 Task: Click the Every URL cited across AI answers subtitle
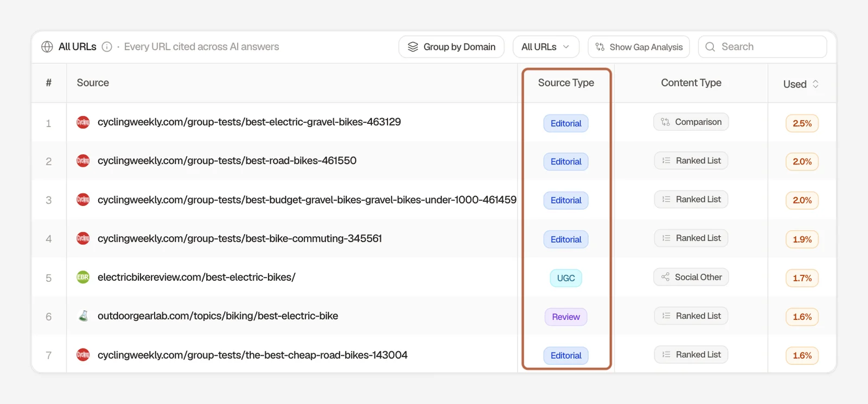pos(201,47)
